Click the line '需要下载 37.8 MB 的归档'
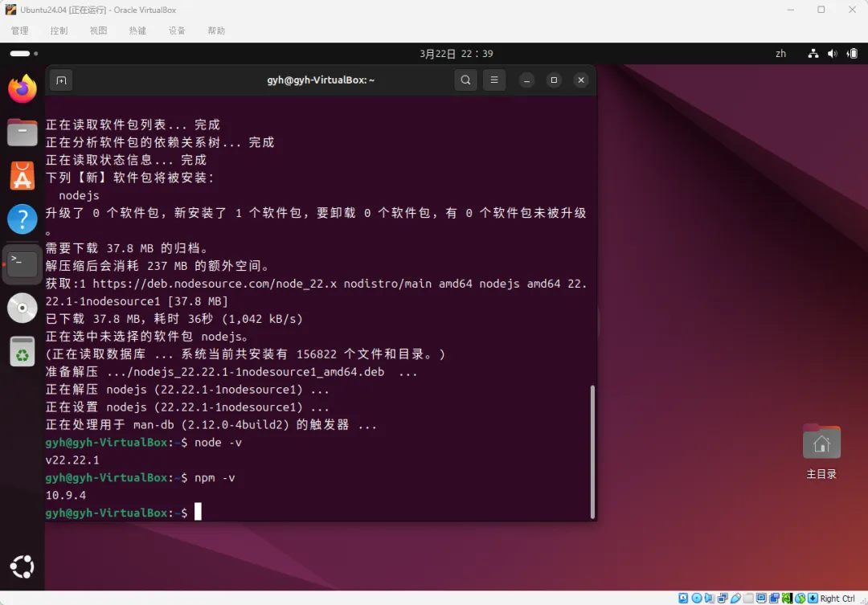868x605 pixels. pyautogui.click(x=127, y=248)
